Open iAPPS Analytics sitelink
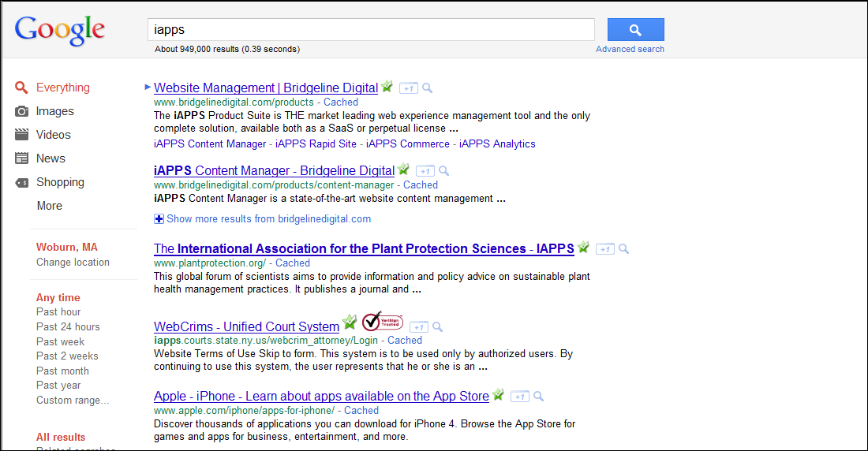868x451 pixels. [x=497, y=143]
